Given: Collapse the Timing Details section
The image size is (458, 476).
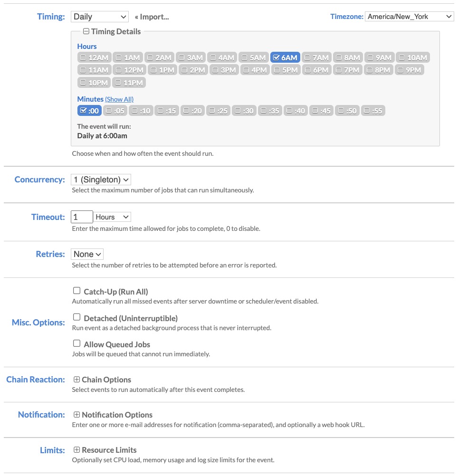Looking at the screenshot, I should click(86, 31).
